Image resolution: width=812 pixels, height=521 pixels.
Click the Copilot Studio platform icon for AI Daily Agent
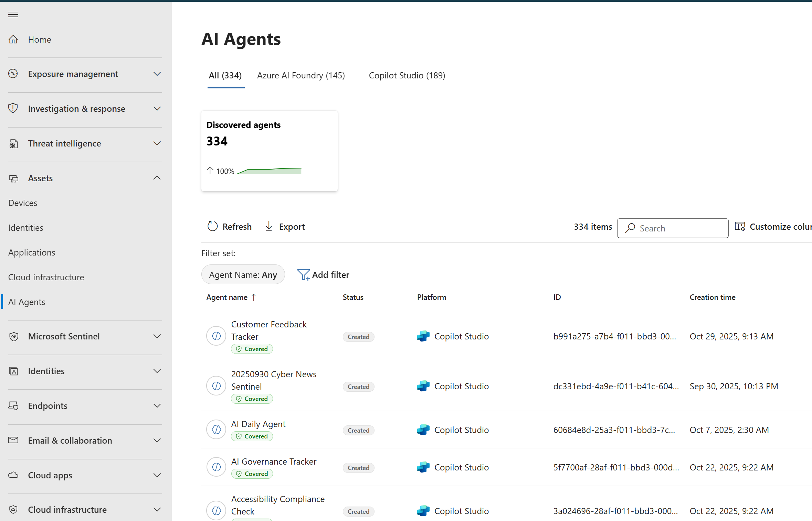point(423,430)
